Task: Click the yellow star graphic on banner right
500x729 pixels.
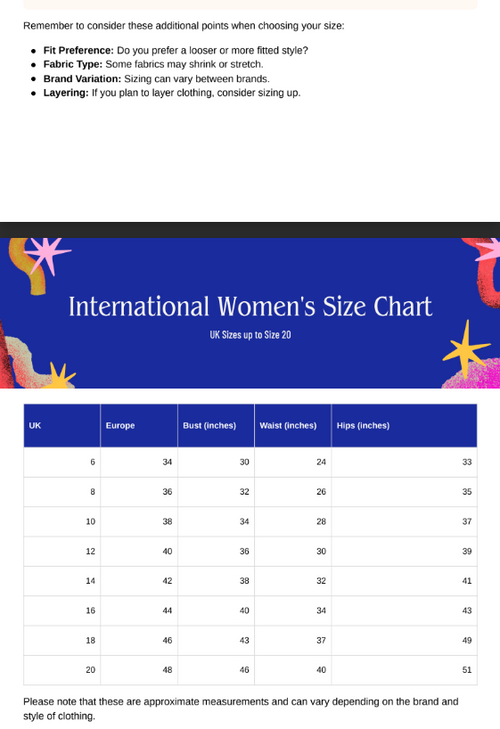Action: tap(466, 348)
